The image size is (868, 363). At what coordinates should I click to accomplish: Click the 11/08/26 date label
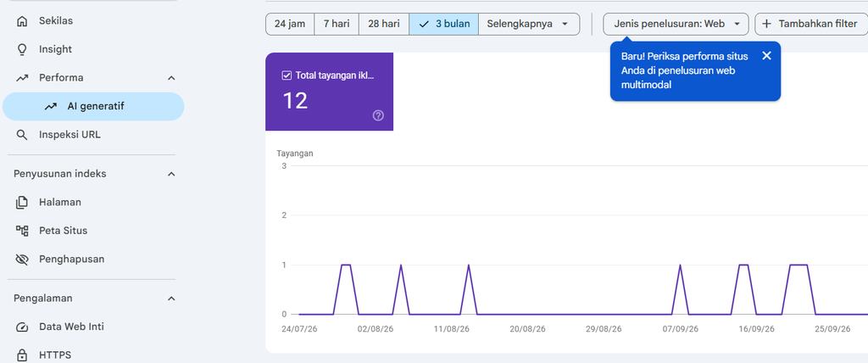coord(451,328)
